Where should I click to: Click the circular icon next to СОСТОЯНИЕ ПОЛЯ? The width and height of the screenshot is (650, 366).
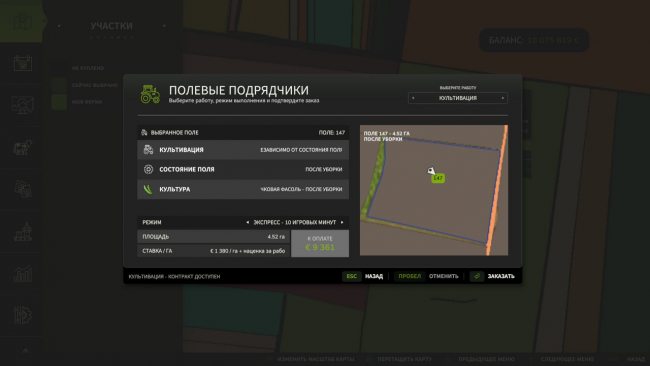(x=148, y=169)
